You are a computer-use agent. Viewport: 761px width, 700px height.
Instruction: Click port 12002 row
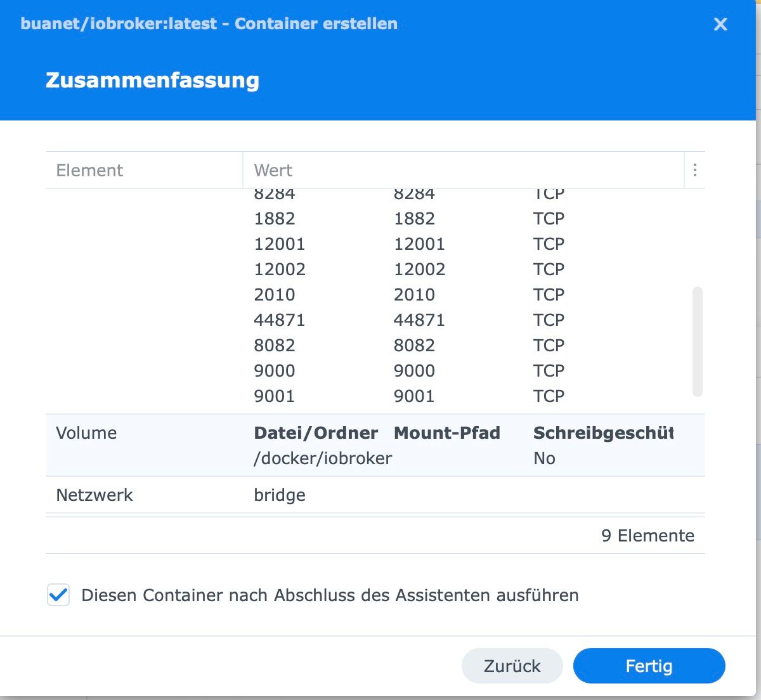point(280,269)
